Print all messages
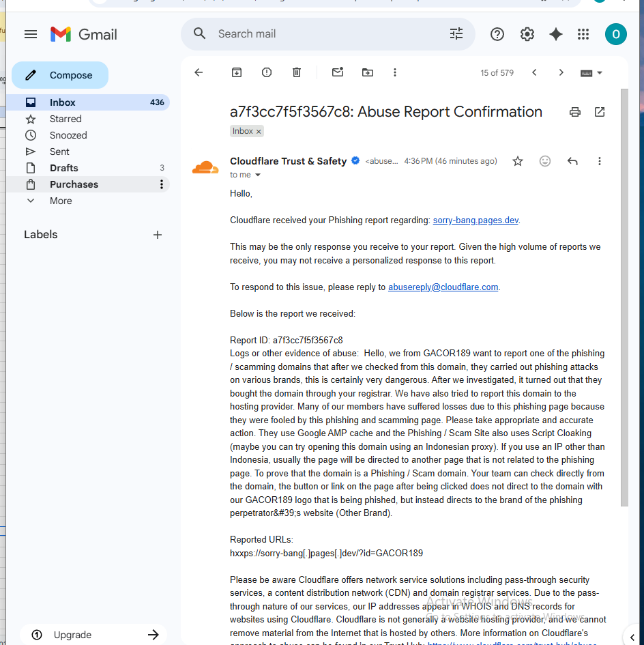 pos(575,112)
